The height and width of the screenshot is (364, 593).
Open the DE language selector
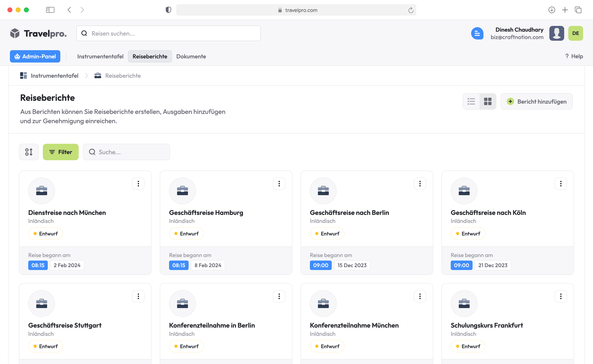click(575, 33)
